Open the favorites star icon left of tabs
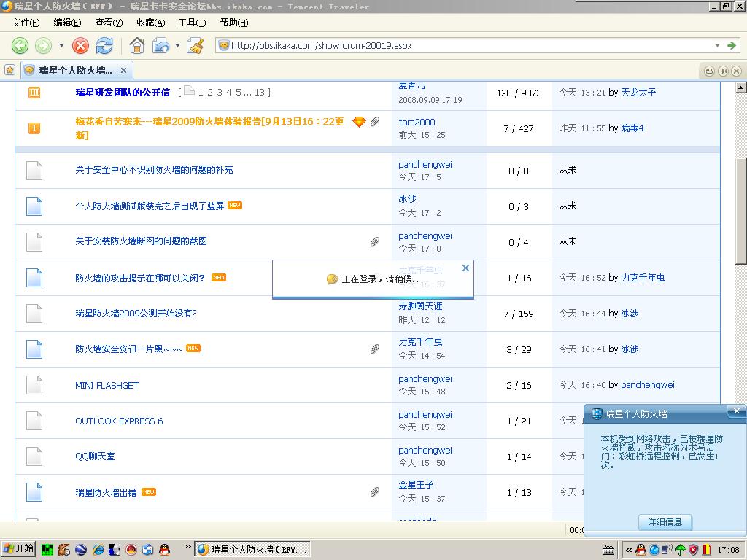This screenshot has width=747, height=560. pyautogui.click(x=9, y=70)
